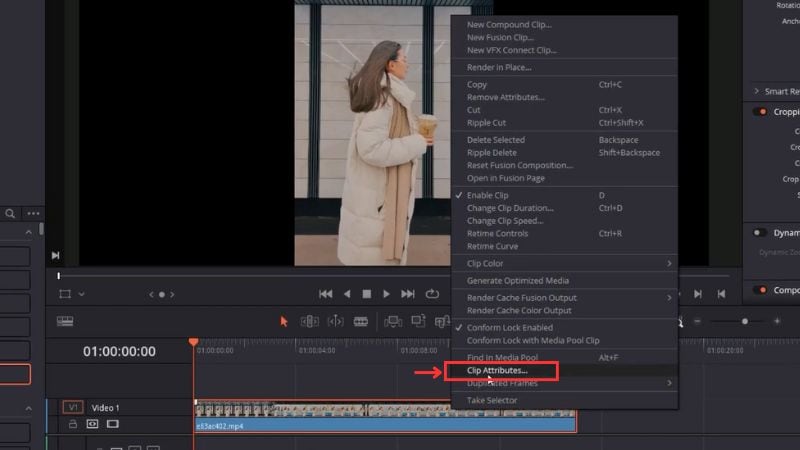Collapse the lower left panel chevron
This screenshot has height=450, width=800.
coord(29,409)
